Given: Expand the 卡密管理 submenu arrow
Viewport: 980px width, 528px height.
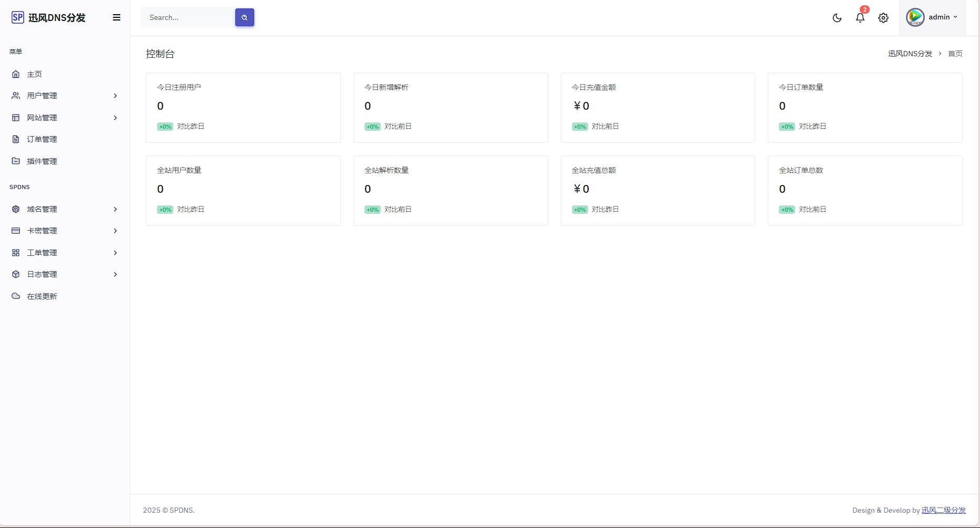Looking at the screenshot, I should [x=115, y=231].
